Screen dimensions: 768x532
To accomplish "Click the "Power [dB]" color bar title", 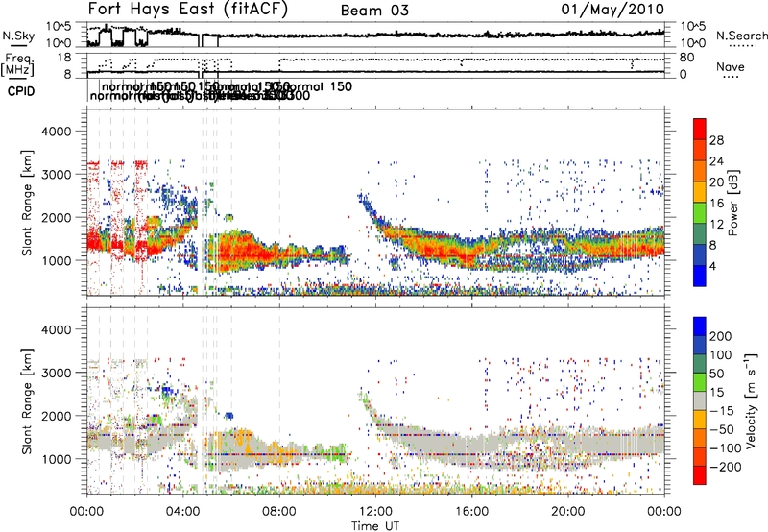I will (x=733, y=203).
